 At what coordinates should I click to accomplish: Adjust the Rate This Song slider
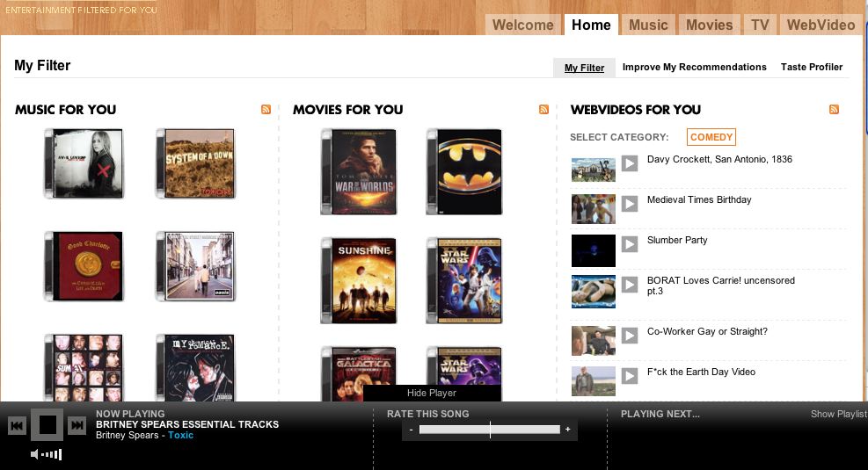pos(490,430)
